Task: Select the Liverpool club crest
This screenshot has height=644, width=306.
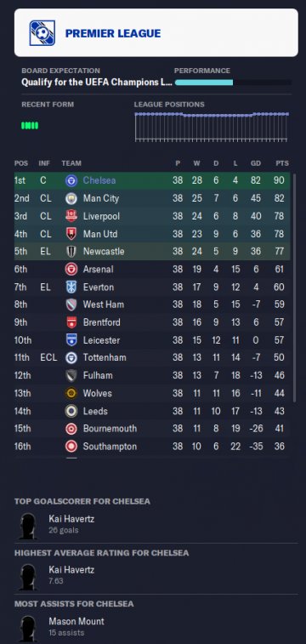Action: 71,216
